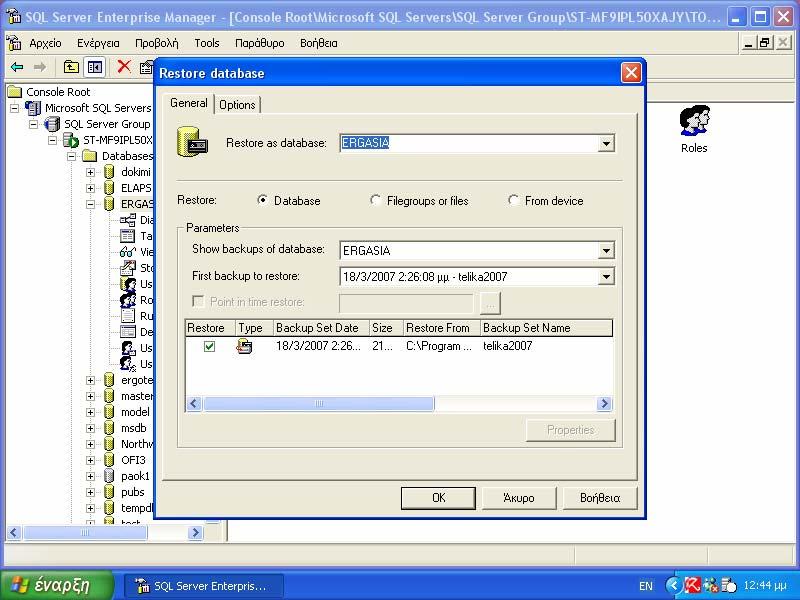The width and height of the screenshot is (800, 600).
Task: Click the database restore icon in dialog
Action: click(192, 142)
